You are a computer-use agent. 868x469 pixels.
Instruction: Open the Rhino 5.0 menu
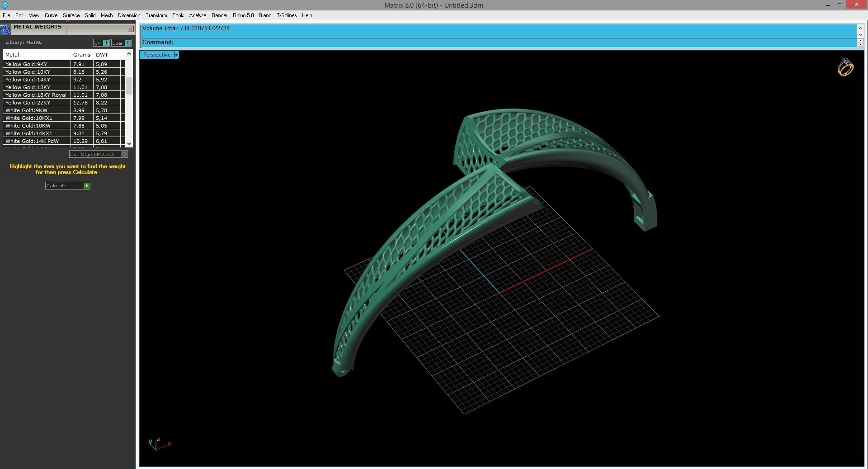click(x=243, y=15)
